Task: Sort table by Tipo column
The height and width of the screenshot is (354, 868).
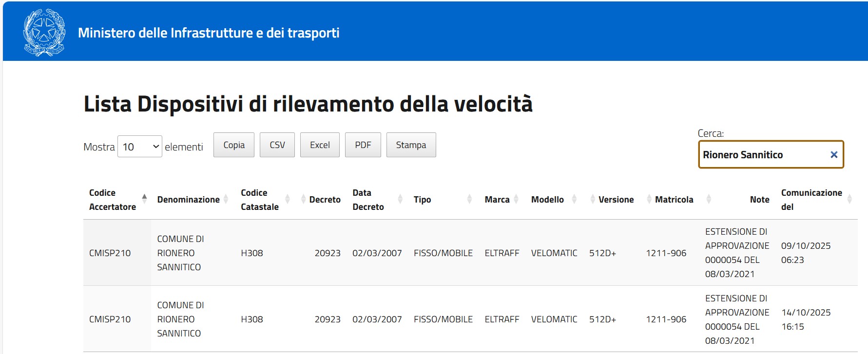Action: pyautogui.click(x=422, y=200)
